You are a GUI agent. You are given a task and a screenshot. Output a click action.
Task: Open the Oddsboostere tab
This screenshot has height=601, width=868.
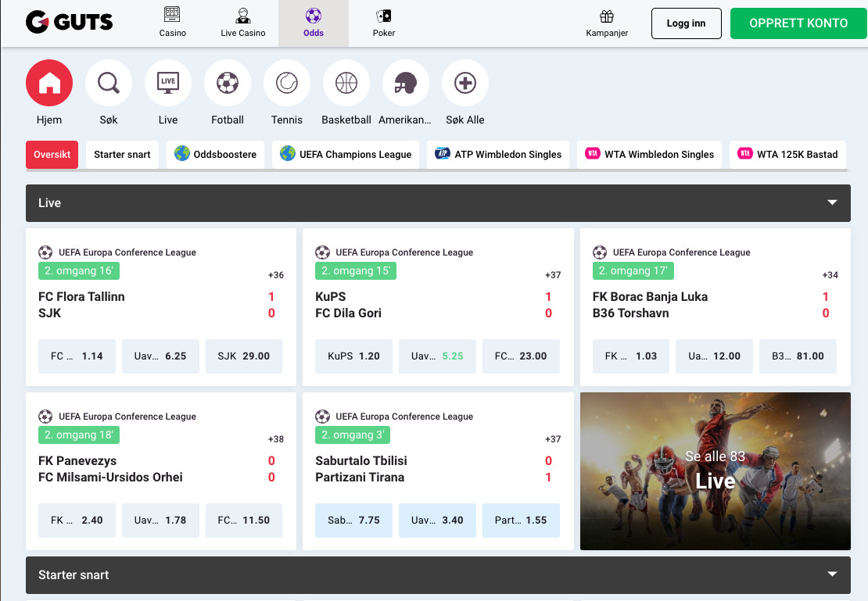(x=215, y=155)
